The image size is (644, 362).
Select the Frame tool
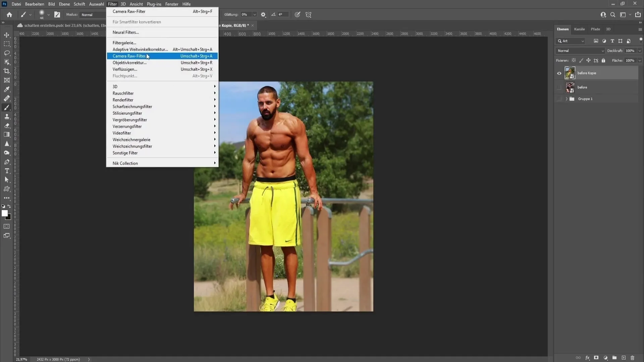[x=7, y=80]
